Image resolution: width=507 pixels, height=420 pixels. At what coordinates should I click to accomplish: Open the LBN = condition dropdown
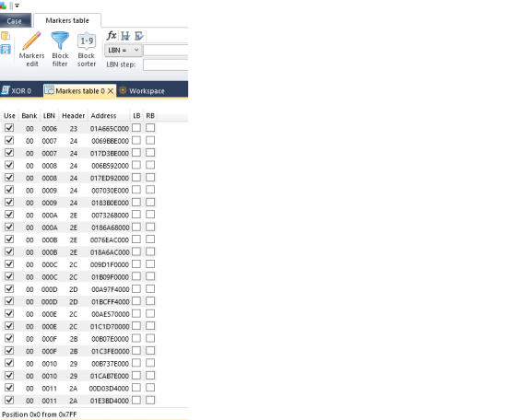click(x=123, y=50)
